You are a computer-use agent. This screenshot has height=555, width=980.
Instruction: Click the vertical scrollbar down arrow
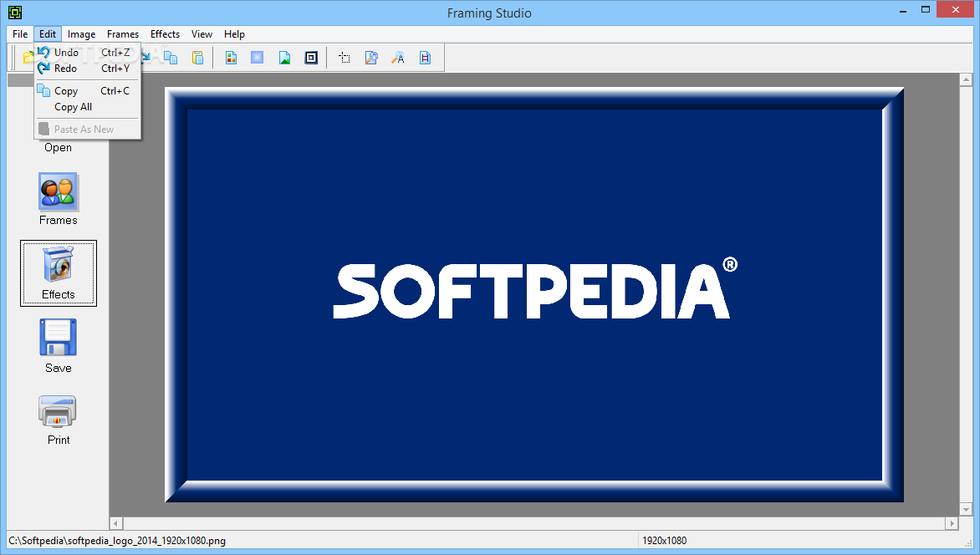(966, 509)
